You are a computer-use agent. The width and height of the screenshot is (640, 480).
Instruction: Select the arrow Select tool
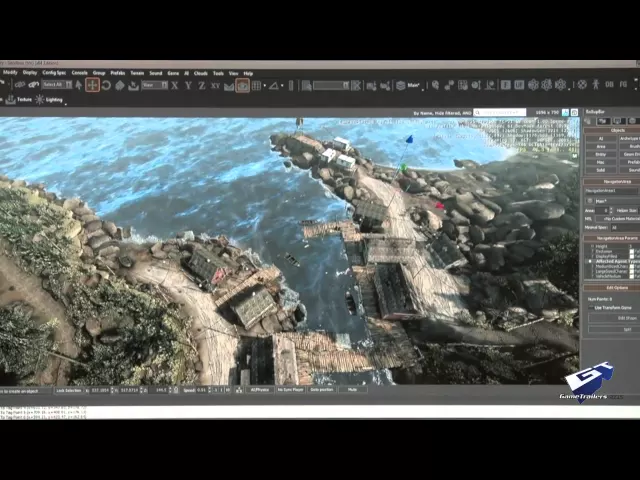(x=79, y=85)
